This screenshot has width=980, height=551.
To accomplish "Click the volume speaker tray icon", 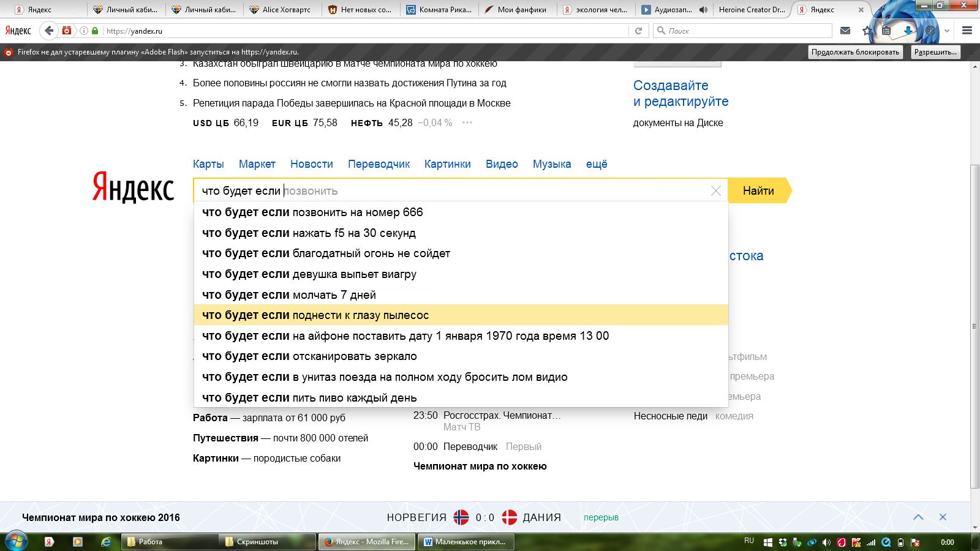I will pos(827,542).
